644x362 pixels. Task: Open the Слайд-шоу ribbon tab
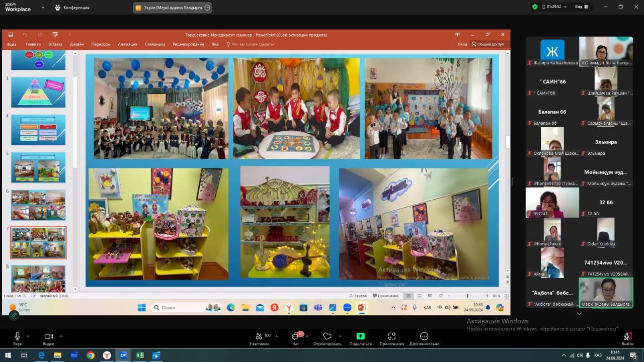(155, 44)
